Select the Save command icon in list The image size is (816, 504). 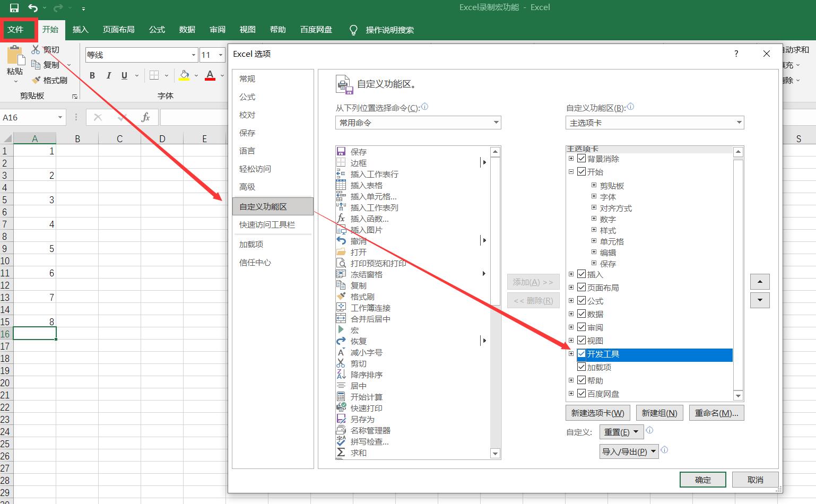point(341,152)
